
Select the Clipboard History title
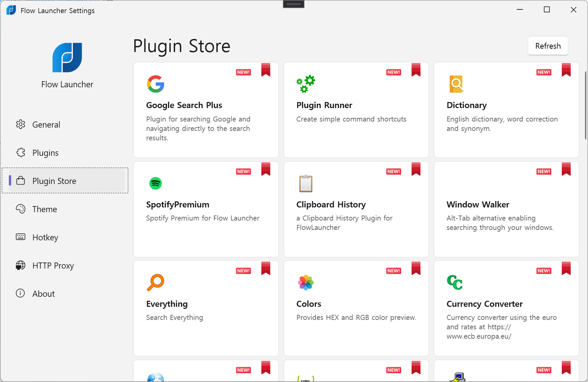point(331,204)
